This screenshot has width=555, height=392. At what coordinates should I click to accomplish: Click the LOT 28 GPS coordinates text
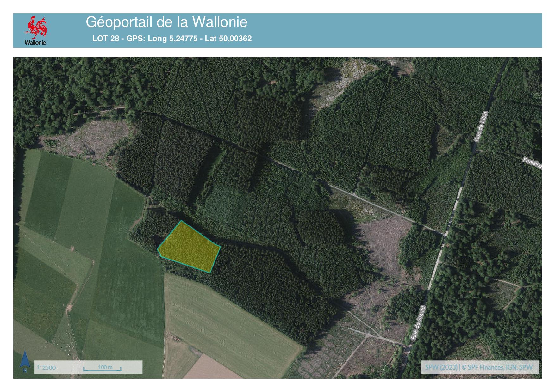tap(172, 39)
